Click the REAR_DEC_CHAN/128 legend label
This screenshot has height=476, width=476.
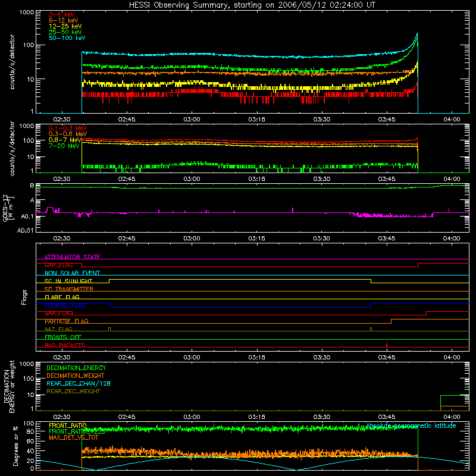tap(79, 383)
